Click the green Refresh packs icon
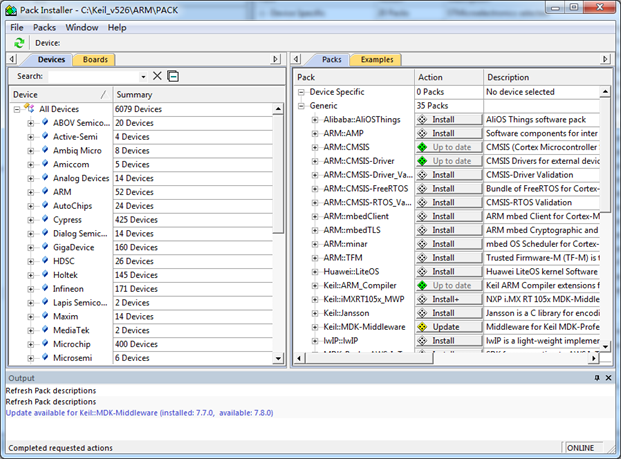The image size is (621, 459). click(19, 43)
